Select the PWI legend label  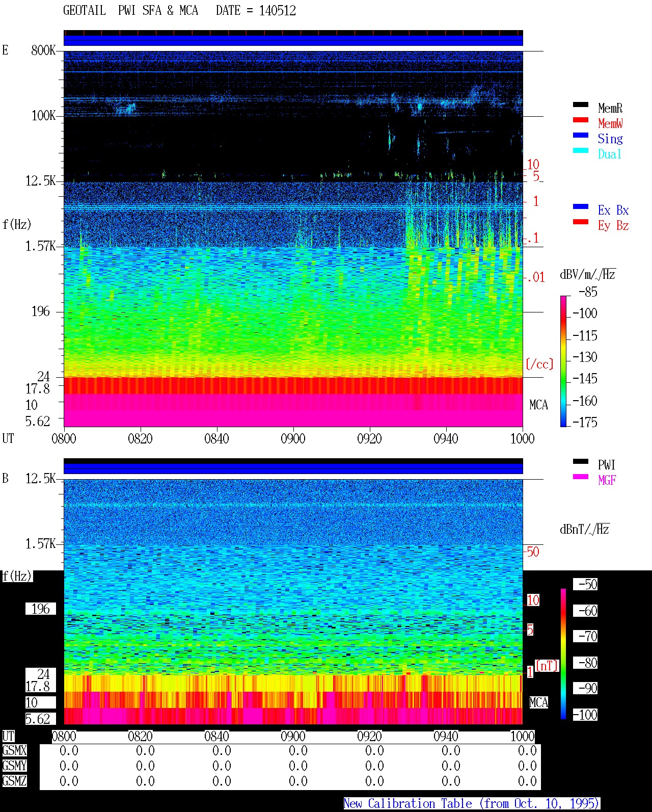pyautogui.click(x=607, y=465)
